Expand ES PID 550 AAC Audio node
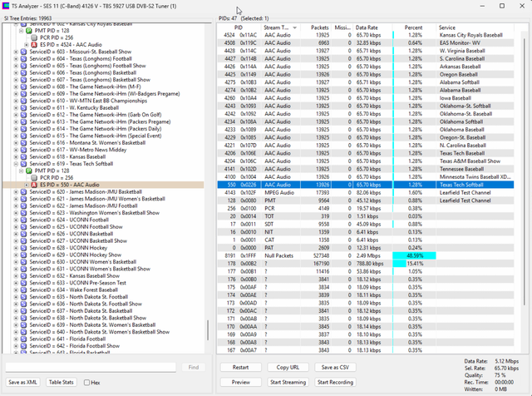This screenshot has height=396, width=532. point(27,185)
